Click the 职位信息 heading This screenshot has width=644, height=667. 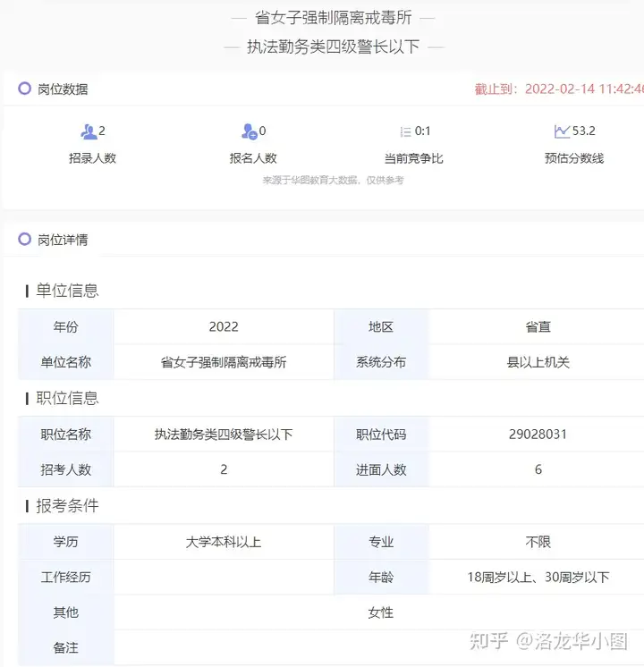pyautogui.click(x=67, y=398)
